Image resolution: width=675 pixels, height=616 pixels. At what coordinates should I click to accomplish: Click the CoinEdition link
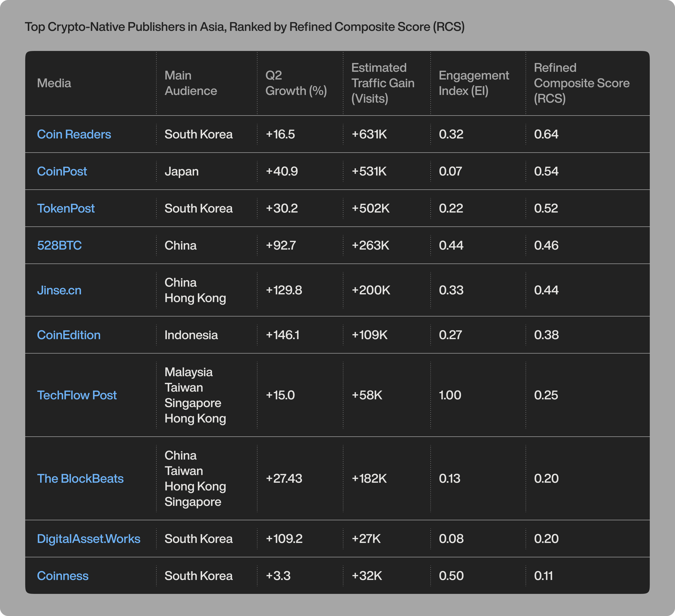[69, 335]
